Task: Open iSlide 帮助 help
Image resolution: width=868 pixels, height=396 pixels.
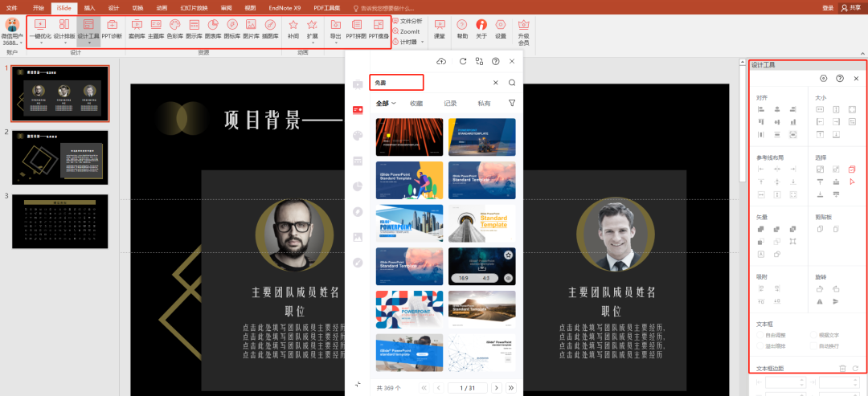Action: tap(462, 29)
